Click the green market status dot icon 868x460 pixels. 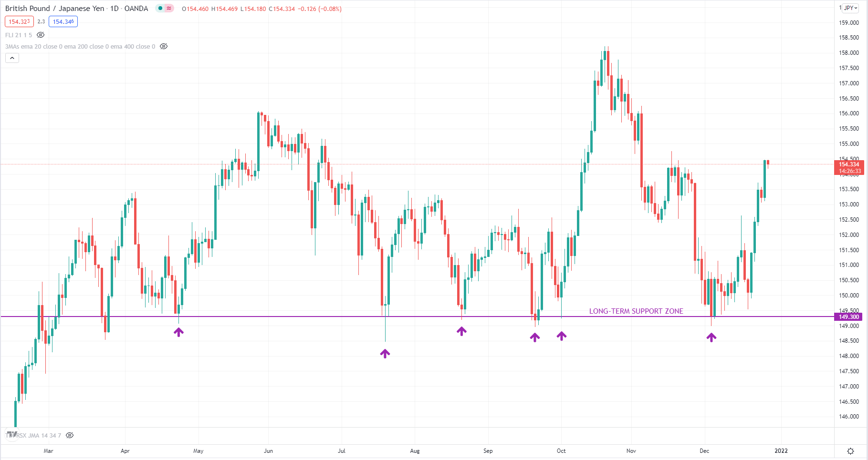coord(160,8)
